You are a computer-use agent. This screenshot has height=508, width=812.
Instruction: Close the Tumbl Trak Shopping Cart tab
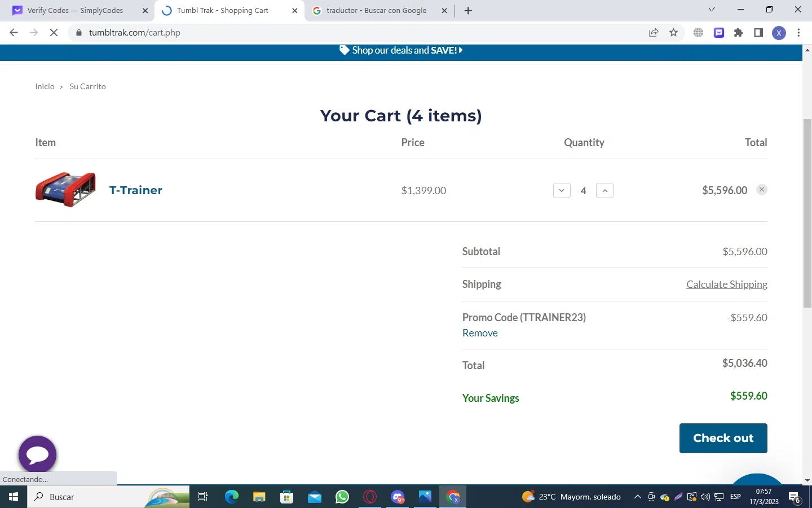point(294,11)
